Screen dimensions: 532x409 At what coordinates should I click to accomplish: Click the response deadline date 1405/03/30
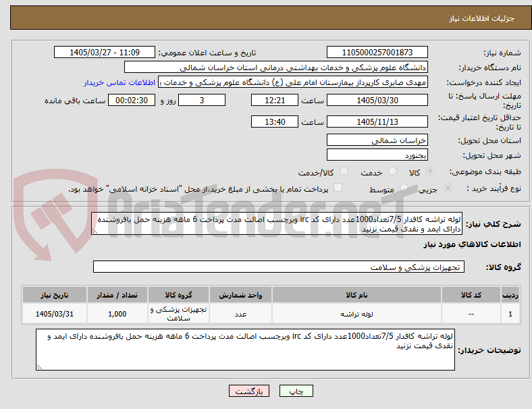click(x=377, y=100)
